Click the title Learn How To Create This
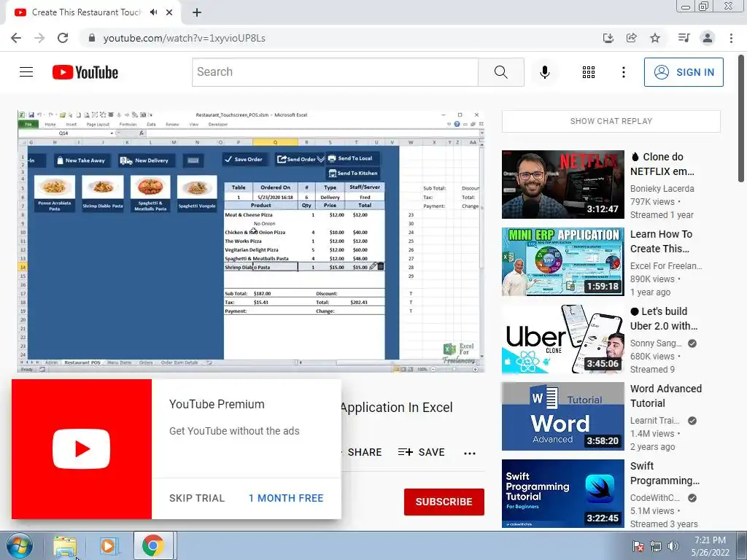 [x=661, y=241]
